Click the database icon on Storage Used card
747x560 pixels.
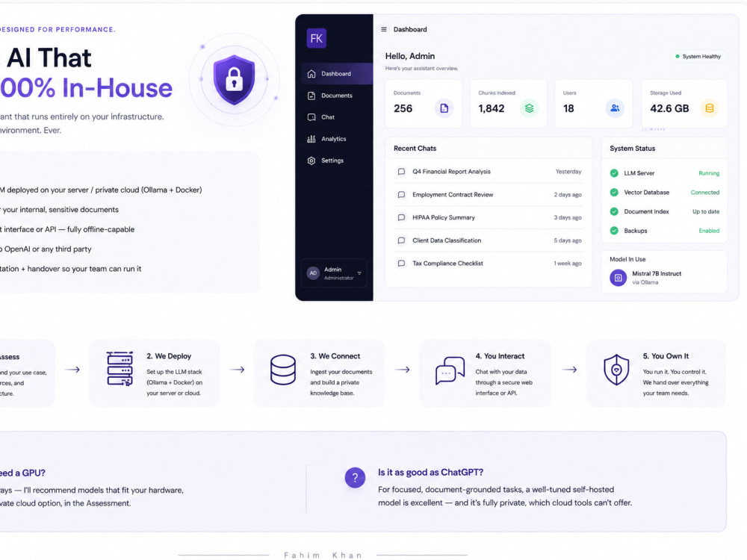(x=710, y=108)
